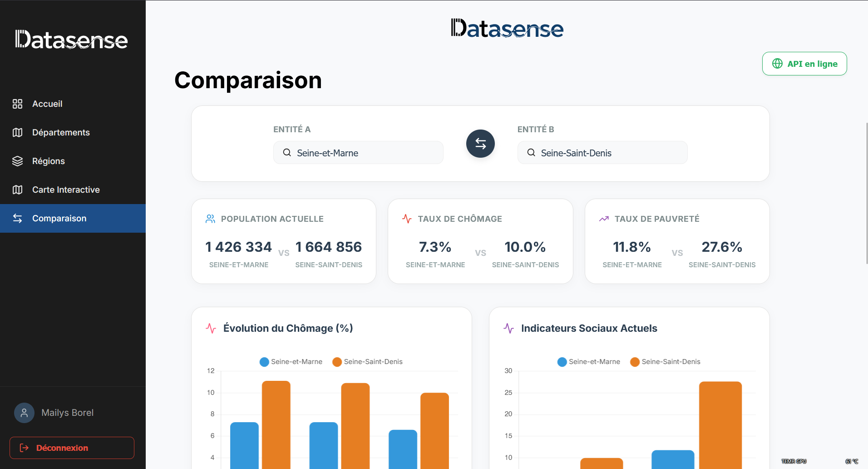The width and height of the screenshot is (868, 469).
Task: Click the Accueil grid icon
Action: pos(17,104)
